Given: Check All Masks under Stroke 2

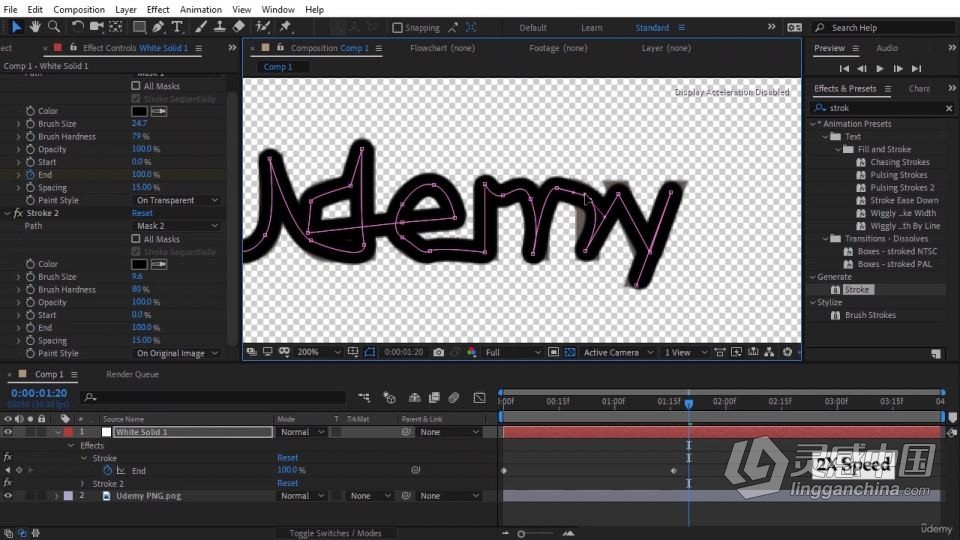Looking at the screenshot, I should pyautogui.click(x=136, y=239).
